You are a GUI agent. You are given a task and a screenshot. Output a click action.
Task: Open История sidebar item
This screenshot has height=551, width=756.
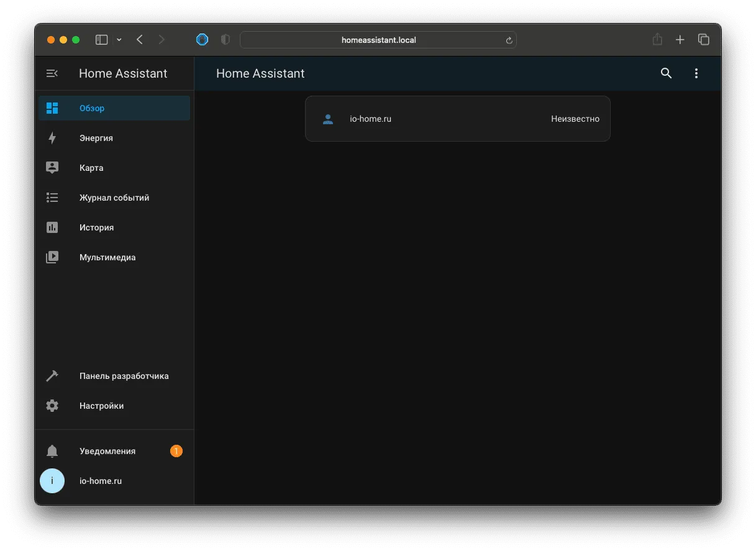coord(114,227)
